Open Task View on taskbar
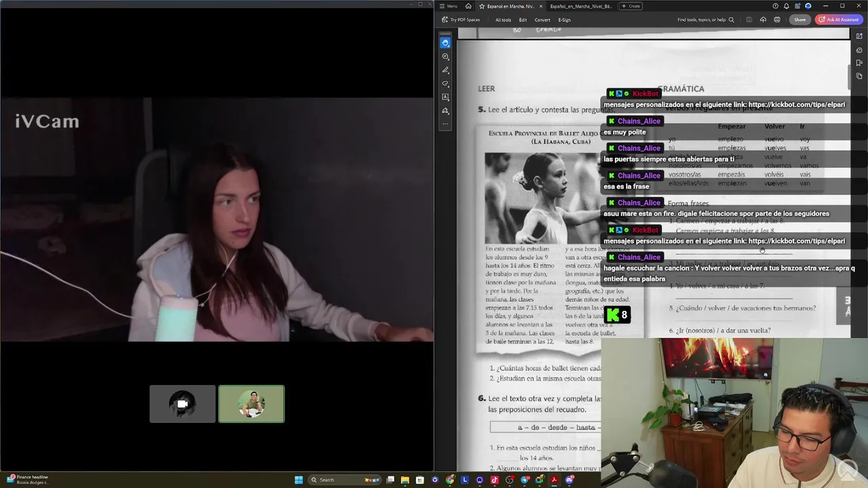 coord(390,480)
